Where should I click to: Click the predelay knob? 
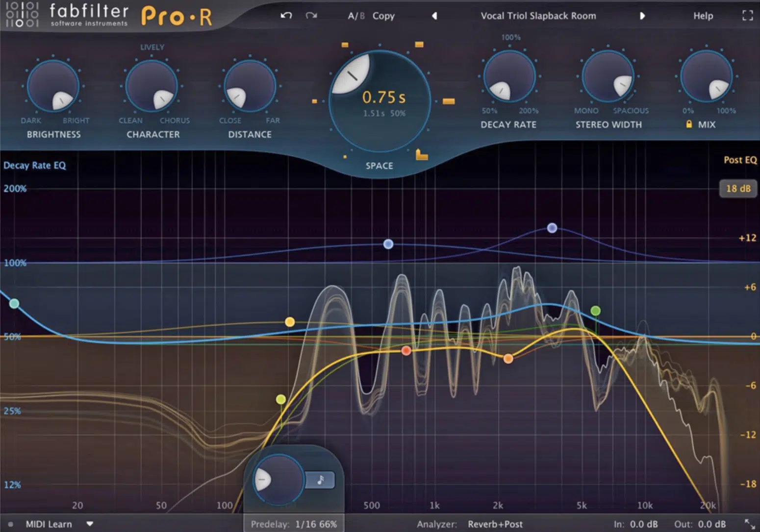[x=278, y=480]
